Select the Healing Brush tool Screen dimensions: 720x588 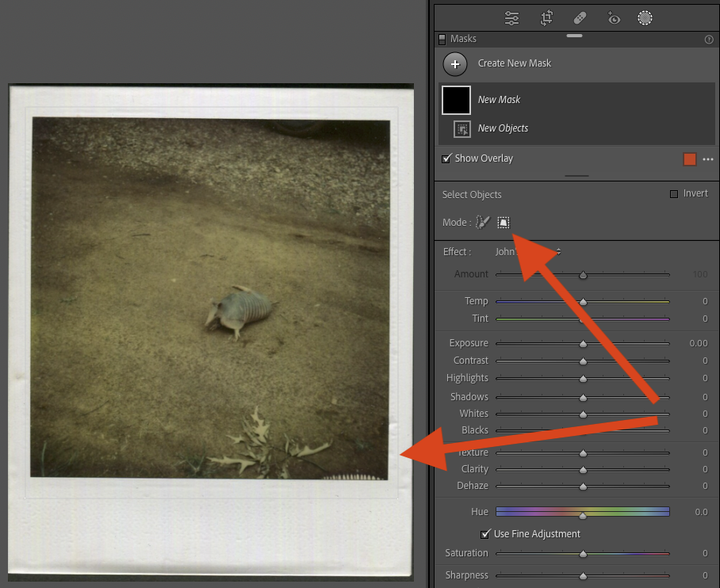pos(581,17)
